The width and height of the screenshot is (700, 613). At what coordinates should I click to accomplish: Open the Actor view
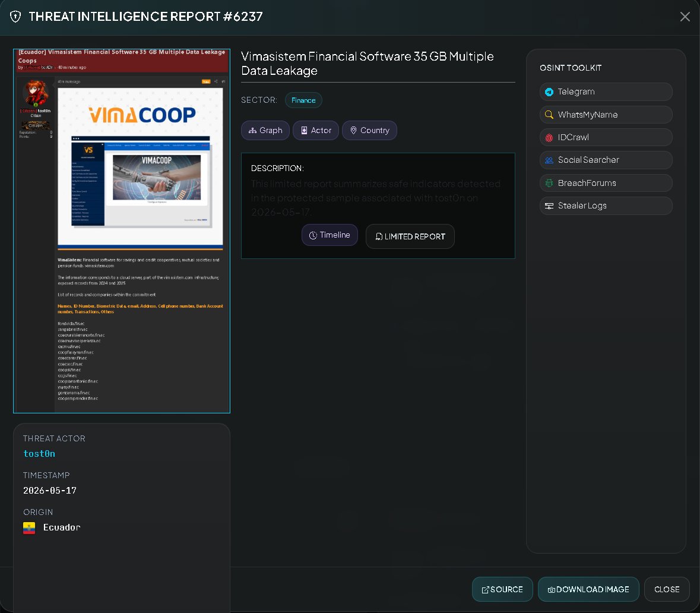(316, 131)
